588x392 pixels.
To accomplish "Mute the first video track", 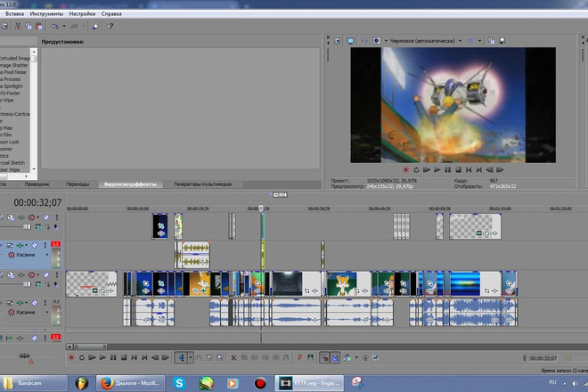I will 46,217.
